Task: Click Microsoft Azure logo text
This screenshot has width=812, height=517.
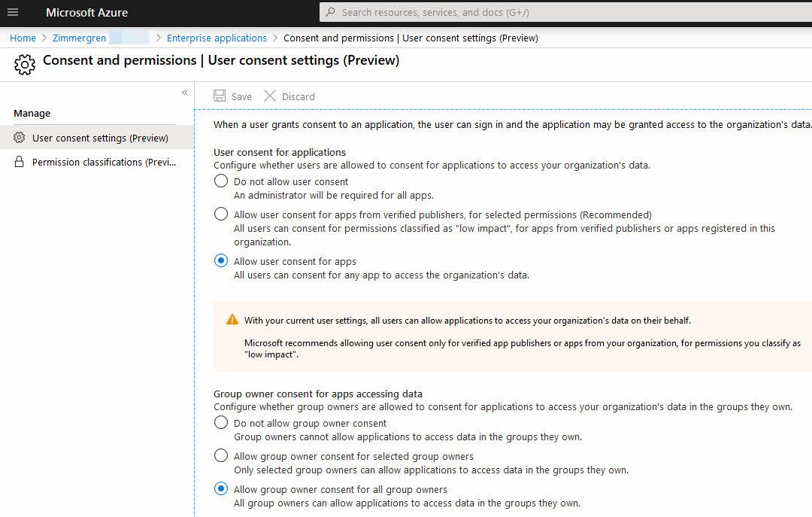Action: (87, 13)
